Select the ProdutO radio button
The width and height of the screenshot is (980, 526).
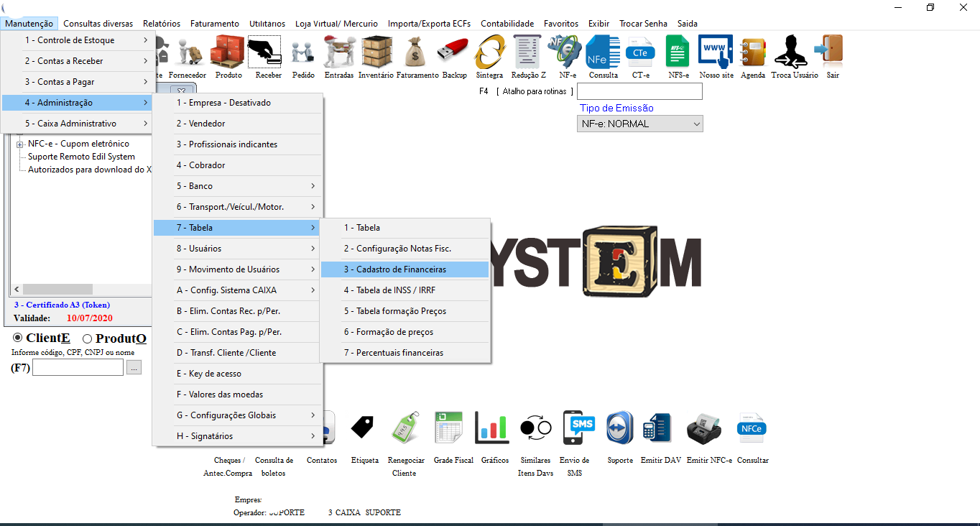coord(87,338)
